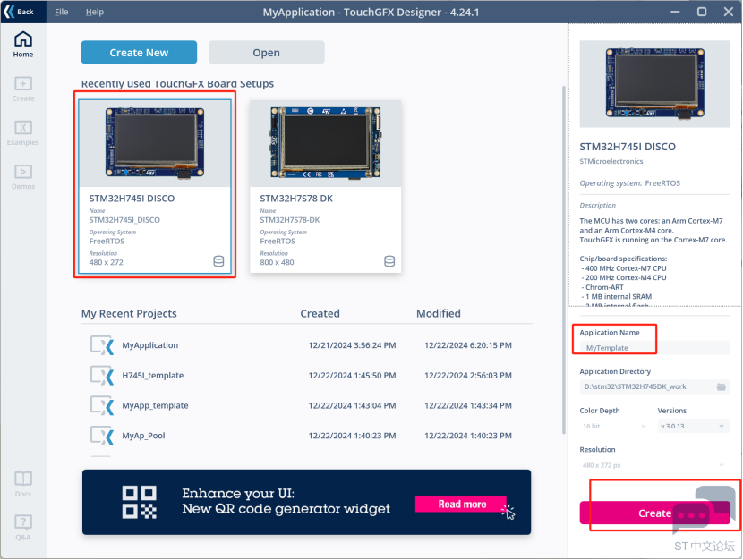
Task: Go to the Home sidebar icon
Action: pos(22,45)
